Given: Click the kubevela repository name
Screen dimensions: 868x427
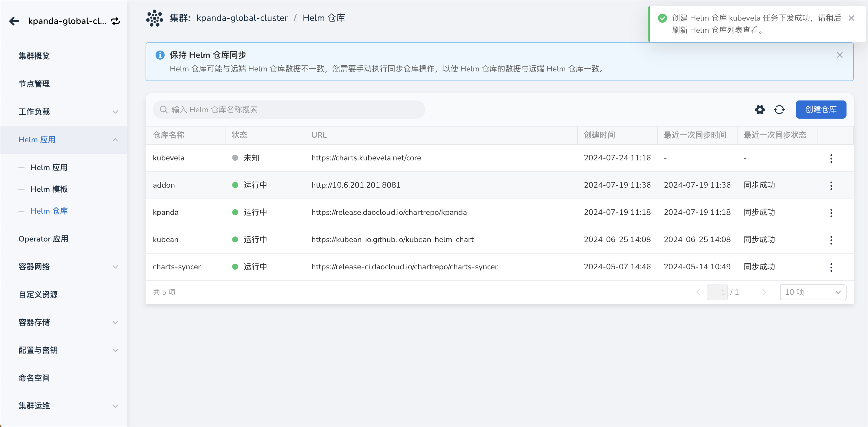Looking at the screenshot, I should click(169, 158).
